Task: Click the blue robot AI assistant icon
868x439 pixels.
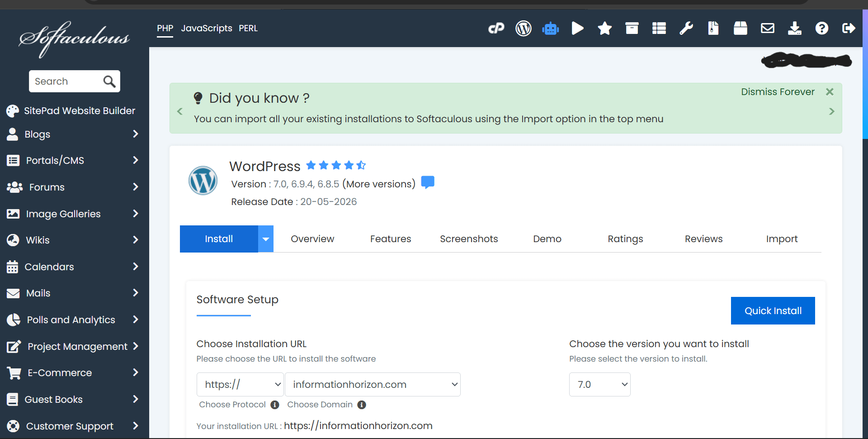Action: (551, 29)
